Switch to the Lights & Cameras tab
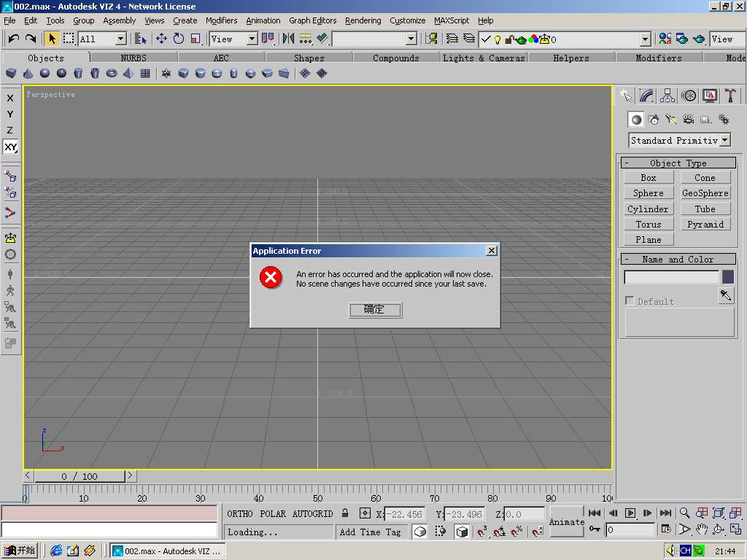Image resolution: width=747 pixels, height=560 pixels. 484,58
